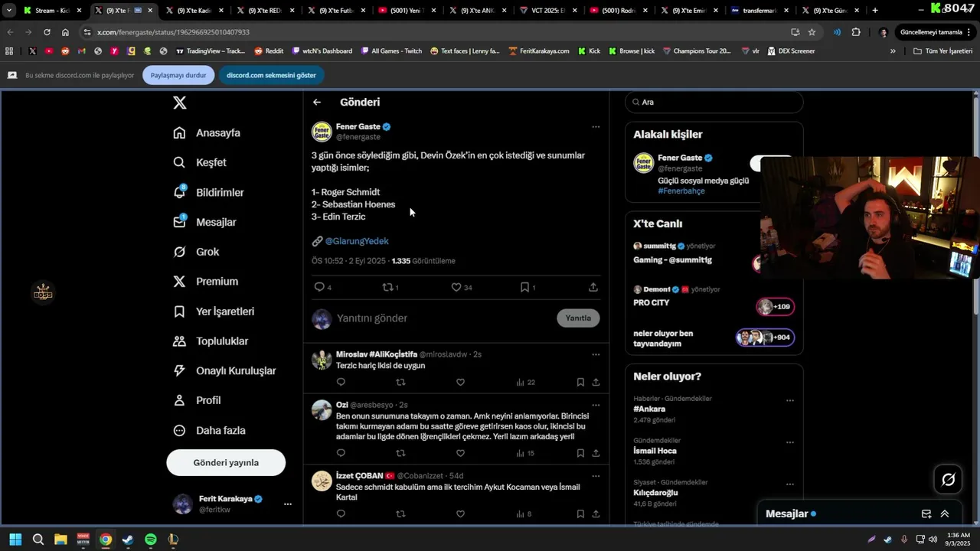Open Yer İşaretleri bookmarks
Image resolution: width=980 pixels, height=551 pixels.
pyautogui.click(x=214, y=311)
